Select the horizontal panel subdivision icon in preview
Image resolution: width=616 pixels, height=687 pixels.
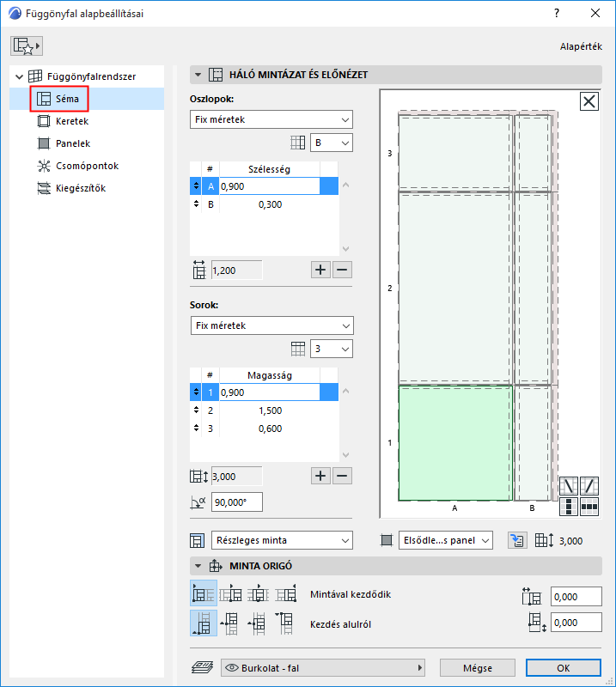click(589, 507)
